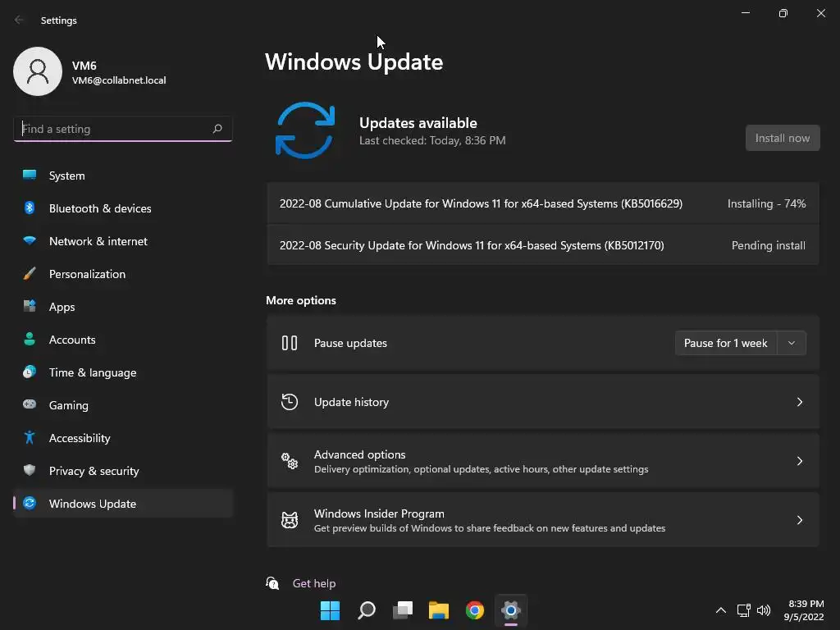The image size is (840, 630).
Task: Click the Update history clock icon
Action: (290, 402)
